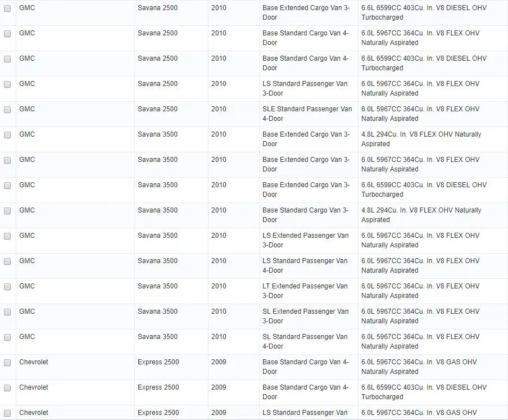Select checkbox for Savana 2500 Base Standard Cargo 6.6L diesel

[x=7, y=59]
